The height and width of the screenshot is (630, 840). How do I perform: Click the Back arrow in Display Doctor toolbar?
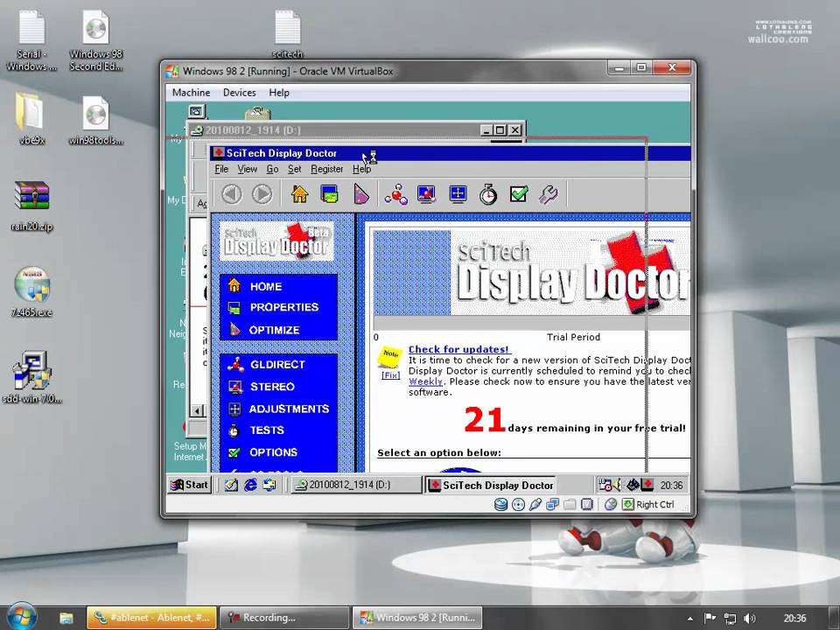pyautogui.click(x=231, y=194)
